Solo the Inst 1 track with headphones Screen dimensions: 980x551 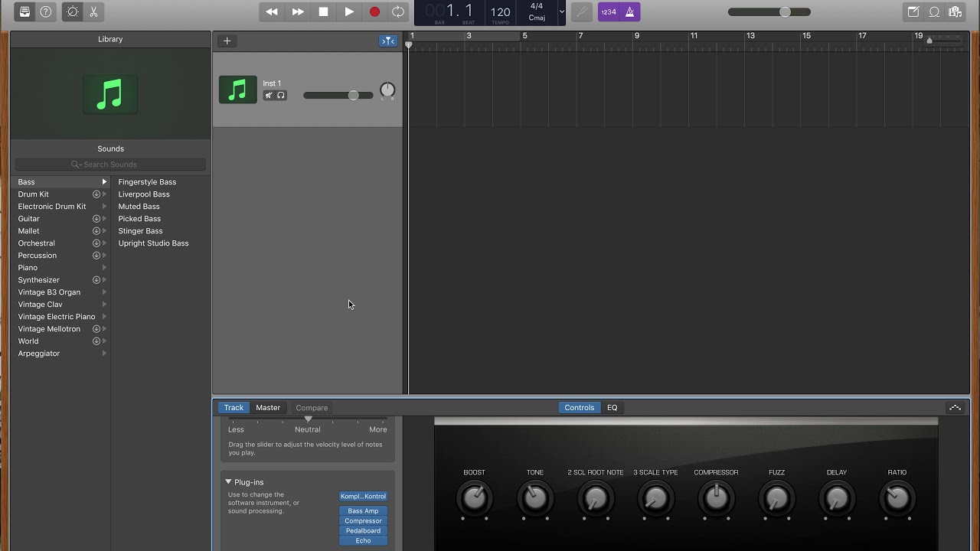coord(281,96)
